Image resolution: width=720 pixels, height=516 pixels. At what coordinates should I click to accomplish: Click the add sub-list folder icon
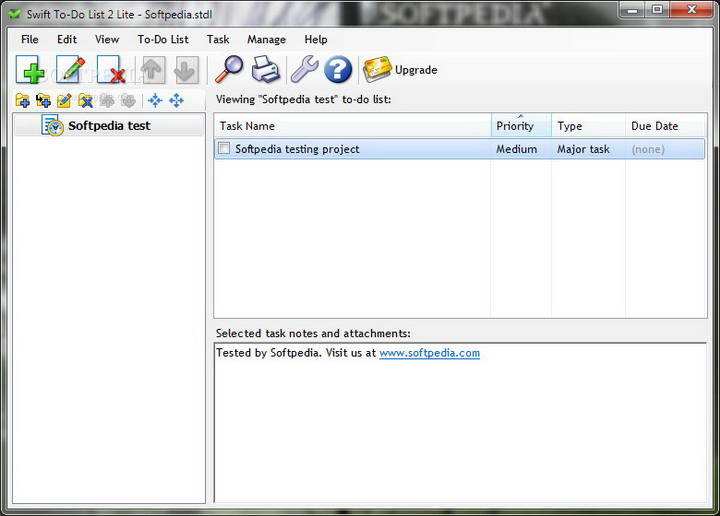click(43, 100)
